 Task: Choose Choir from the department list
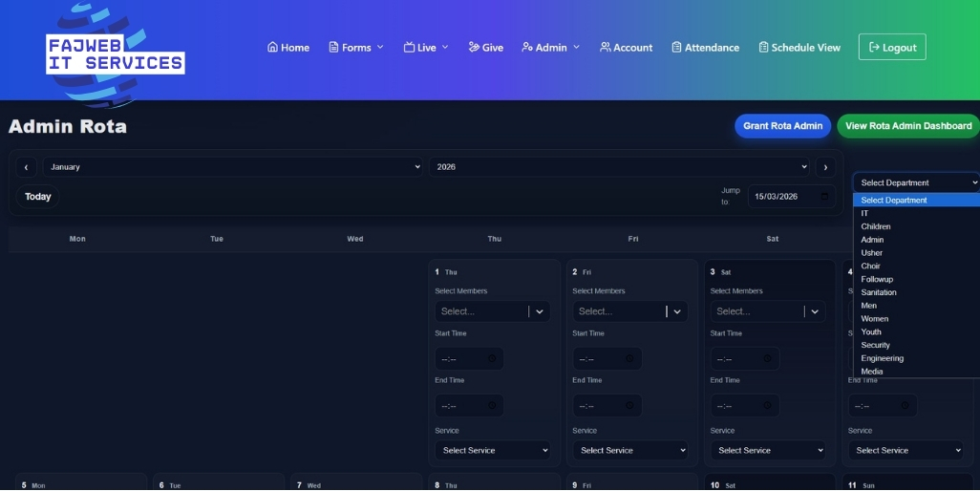(870, 267)
